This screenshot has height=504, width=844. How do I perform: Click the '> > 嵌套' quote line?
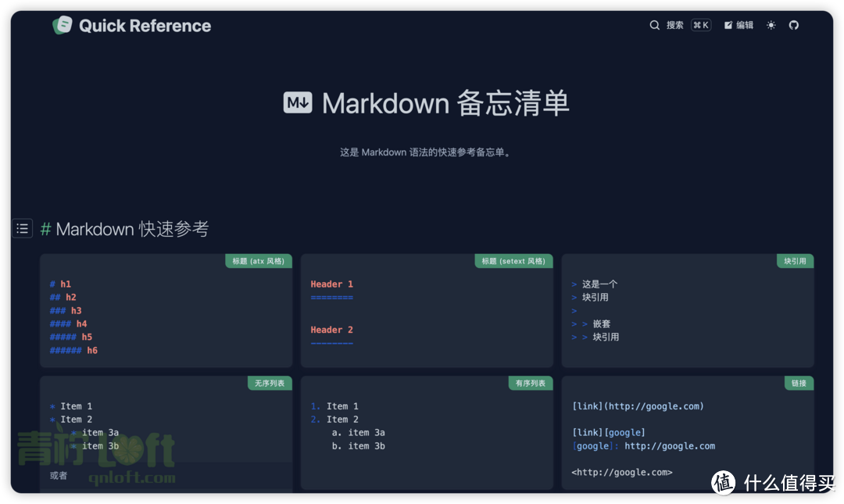[x=591, y=323]
